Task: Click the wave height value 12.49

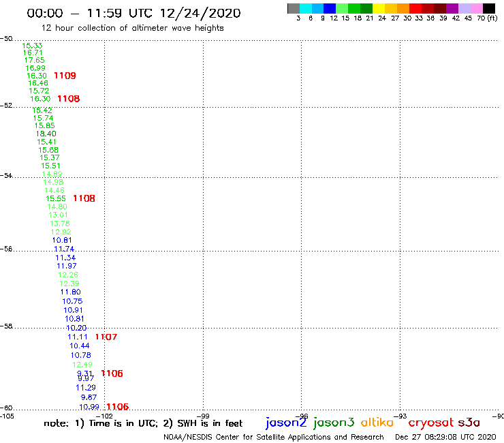Action: [x=82, y=365]
